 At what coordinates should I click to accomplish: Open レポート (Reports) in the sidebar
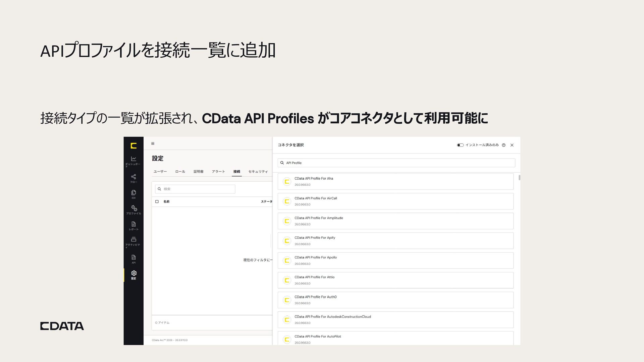click(x=133, y=226)
